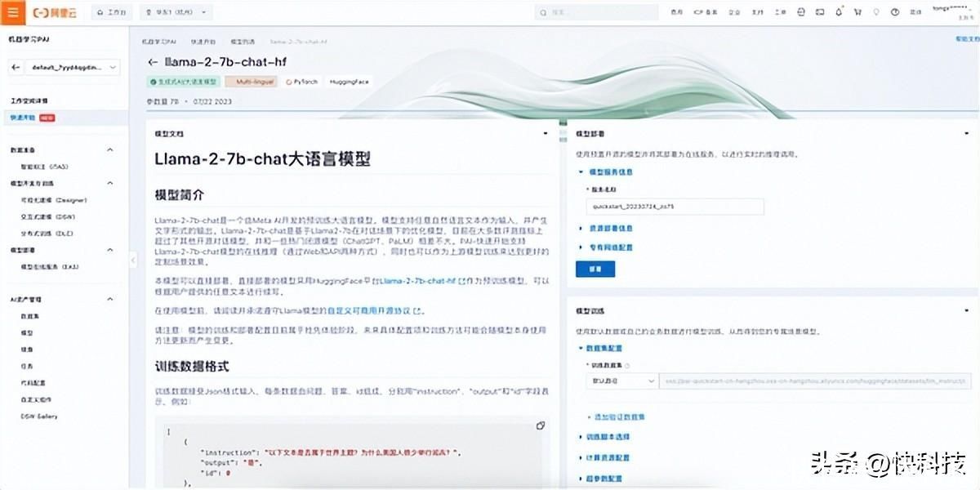The width and height of the screenshot is (980, 490).
Task: Collapse the AI资产管理 sidebar section
Action: tap(111, 300)
